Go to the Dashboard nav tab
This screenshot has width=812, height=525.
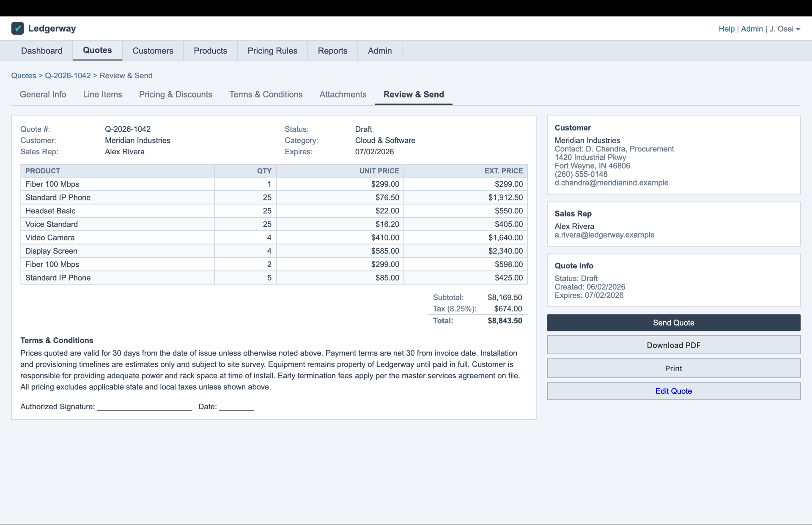42,51
